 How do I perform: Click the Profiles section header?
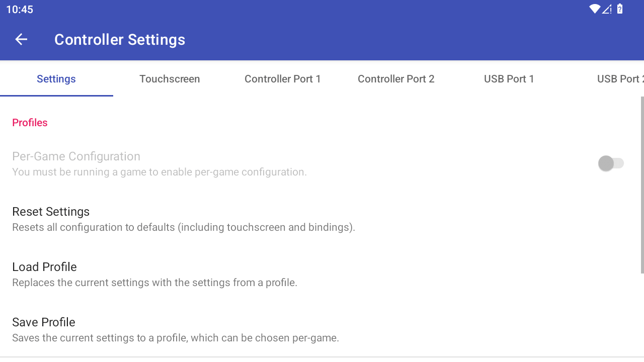pyautogui.click(x=30, y=123)
